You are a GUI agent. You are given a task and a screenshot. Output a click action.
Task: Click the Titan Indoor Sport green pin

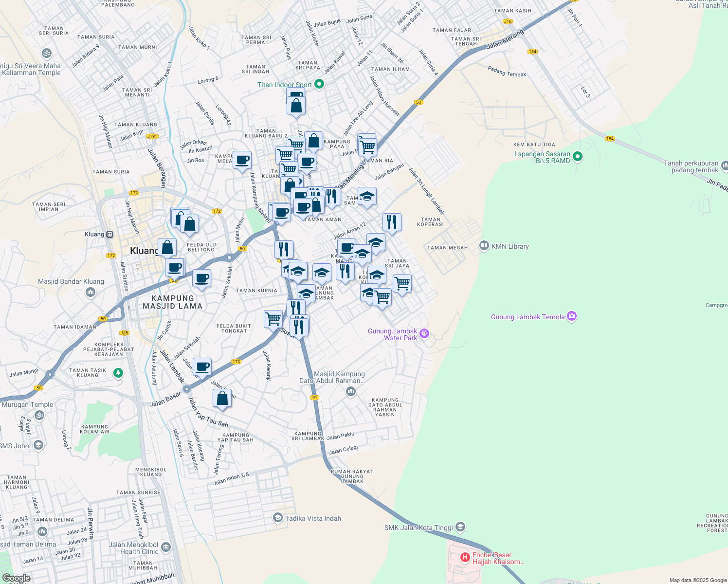[x=319, y=85]
